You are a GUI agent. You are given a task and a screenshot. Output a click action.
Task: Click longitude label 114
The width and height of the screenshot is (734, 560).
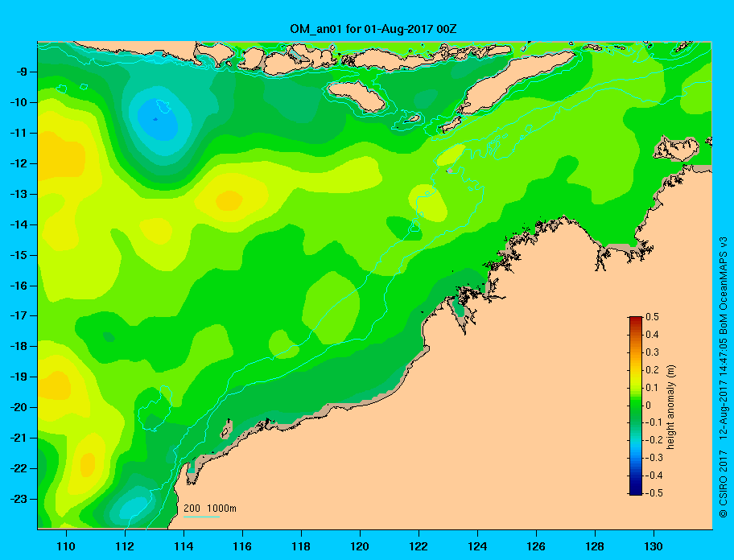tap(183, 546)
